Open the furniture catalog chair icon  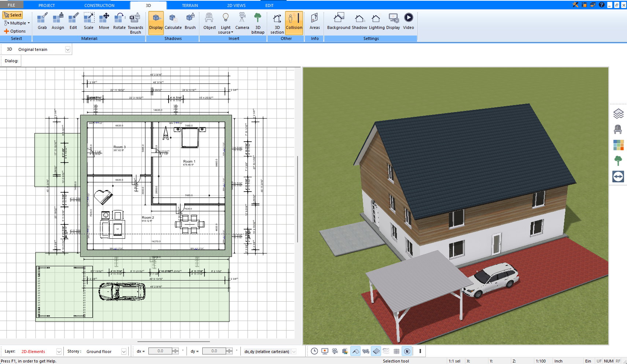[618, 129]
